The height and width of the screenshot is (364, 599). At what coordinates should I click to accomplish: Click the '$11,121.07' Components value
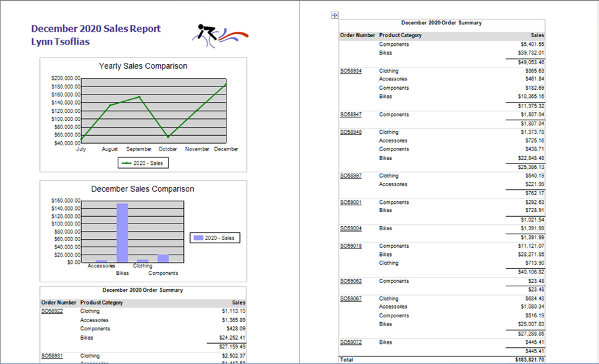coord(531,246)
